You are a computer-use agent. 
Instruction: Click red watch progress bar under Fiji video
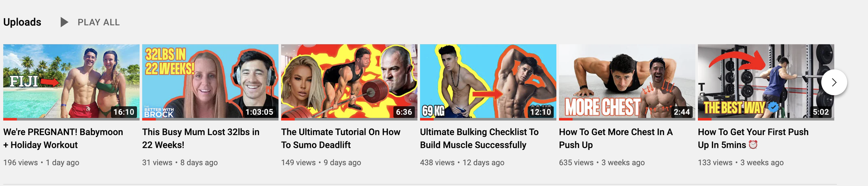[x=10, y=119]
